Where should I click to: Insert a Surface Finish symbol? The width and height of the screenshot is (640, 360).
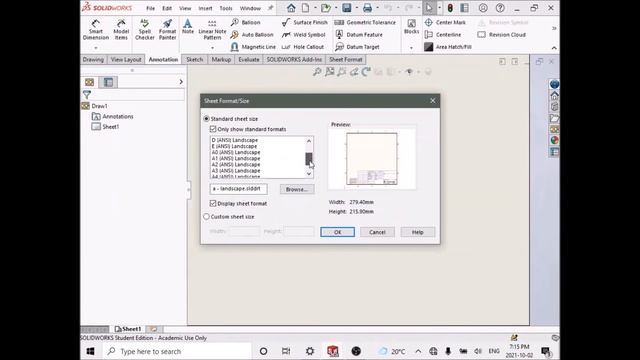(x=304, y=22)
